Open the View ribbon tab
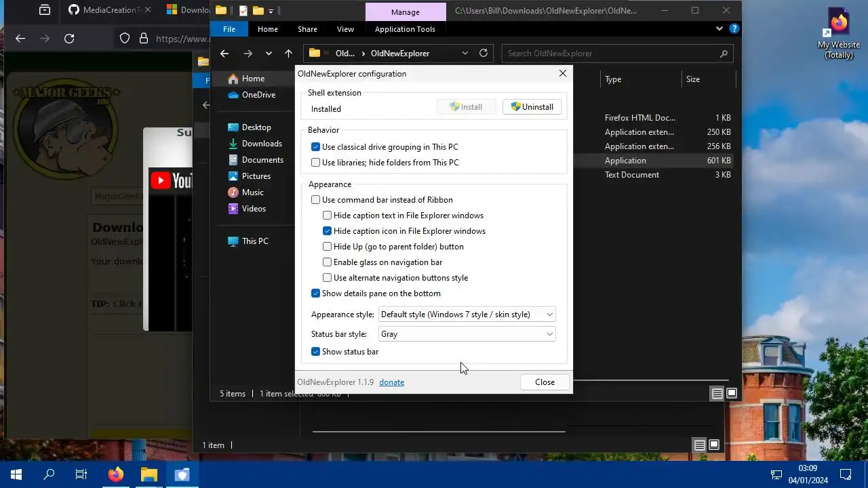The height and width of the screenshot is (488, 868). 346,29
